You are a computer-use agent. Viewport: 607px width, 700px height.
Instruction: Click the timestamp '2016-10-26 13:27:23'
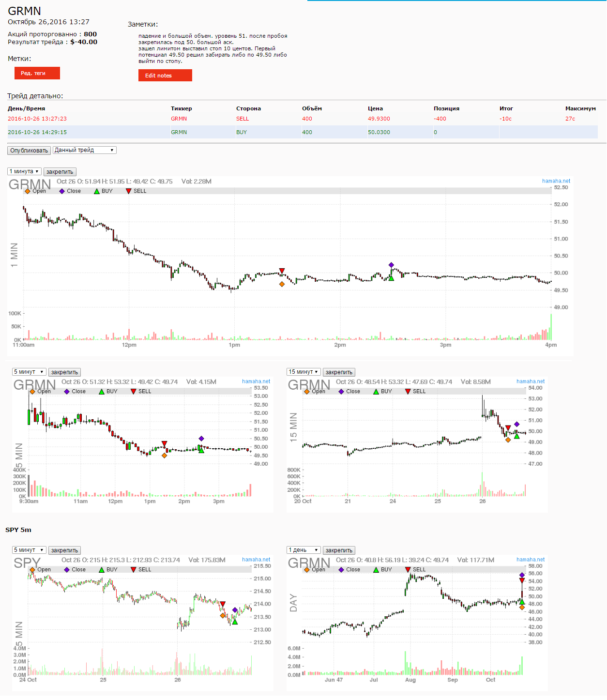(37, 119)
